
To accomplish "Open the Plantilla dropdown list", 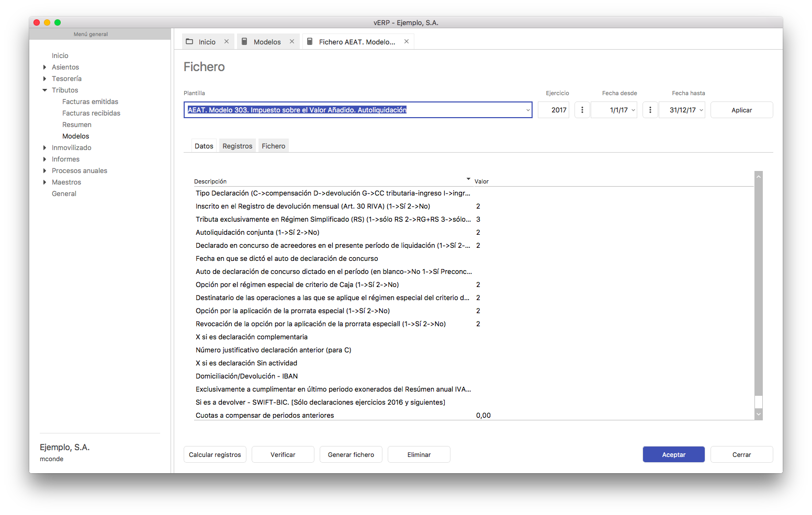I will coord(527,110).
